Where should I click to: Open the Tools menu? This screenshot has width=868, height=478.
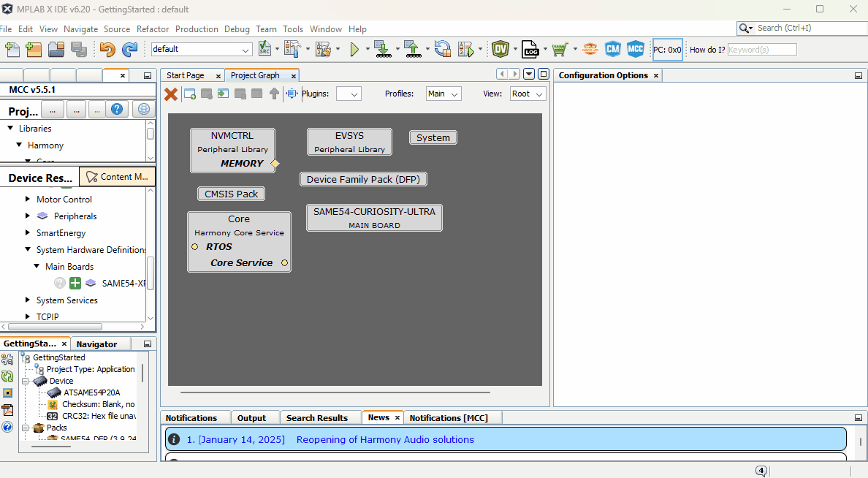click(x=293, y=29)
